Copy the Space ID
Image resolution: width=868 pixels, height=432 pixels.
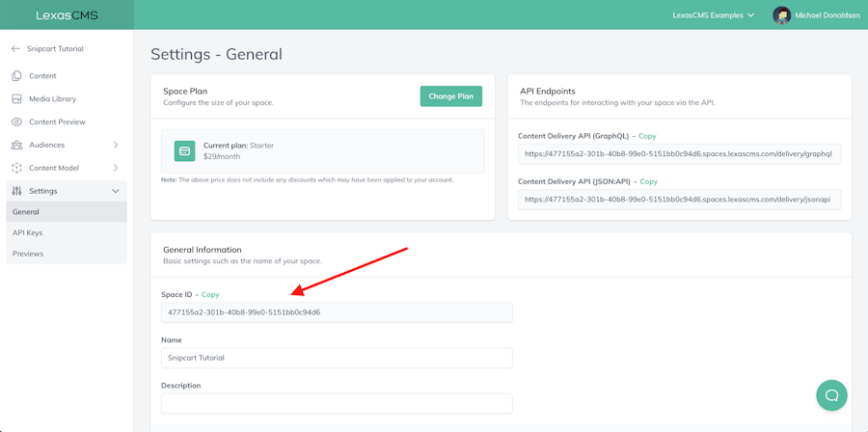click(x=210, y=295)
